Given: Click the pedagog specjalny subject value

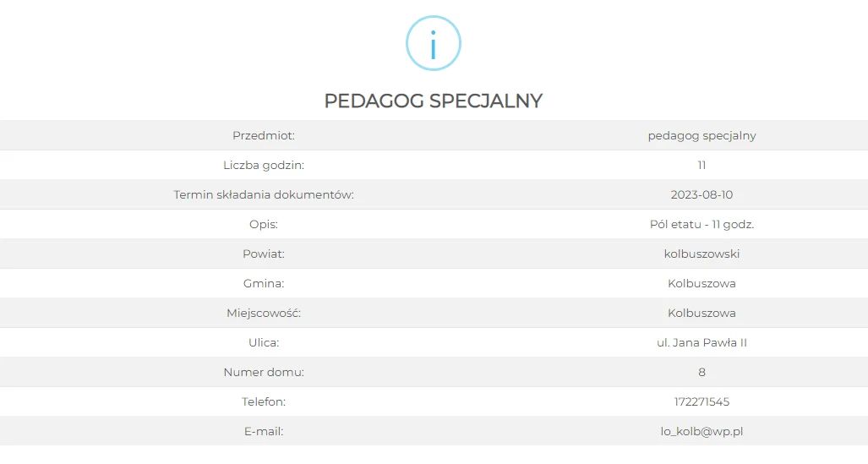Looking at the screenshot, I should 701,136.
